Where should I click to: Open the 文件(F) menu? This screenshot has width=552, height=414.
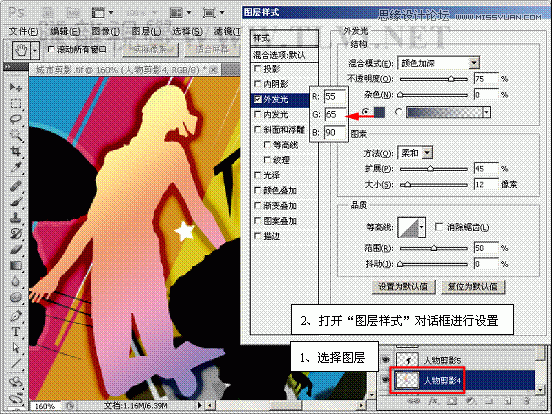click(x=23, y=32)
